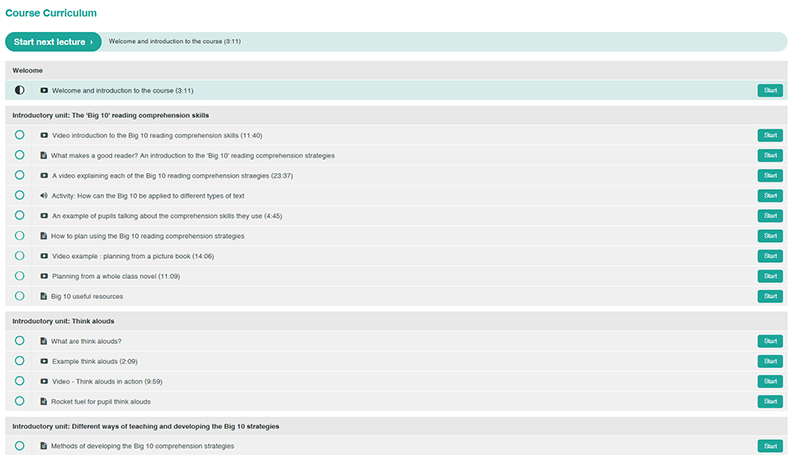Screen dimensions: 800x455
Task: Click video icon for Welcome and introduction row
Action: pyautogui.click(x=44, y=90)
